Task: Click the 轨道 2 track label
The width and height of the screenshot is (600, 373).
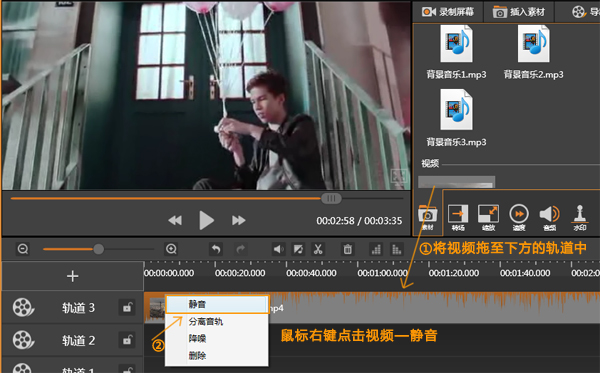Action: (78, 340)
